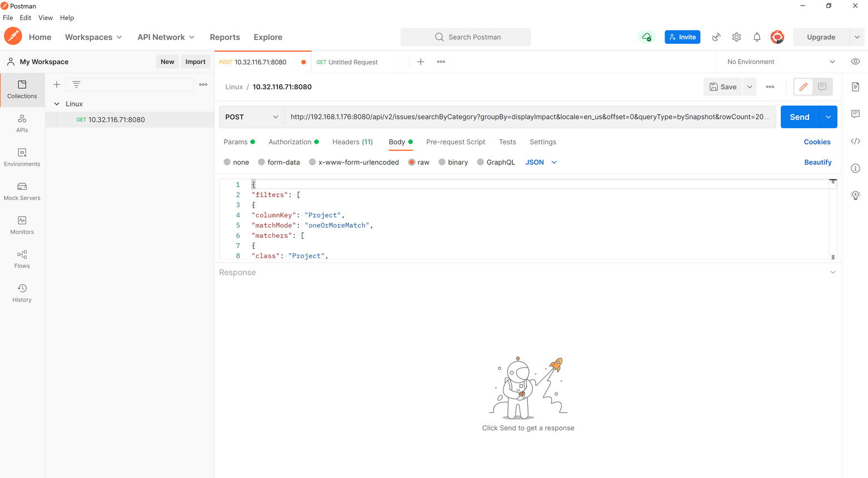Click the environment quick look eye icon
The width and height of the screenshot is (868, 478).
pyautogui.click(x=855, y=62)
